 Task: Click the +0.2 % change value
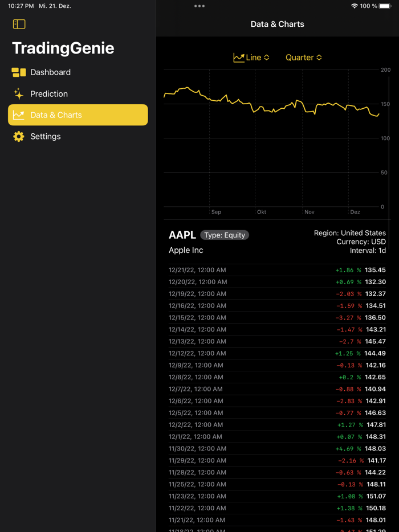[x=350, y=377]
